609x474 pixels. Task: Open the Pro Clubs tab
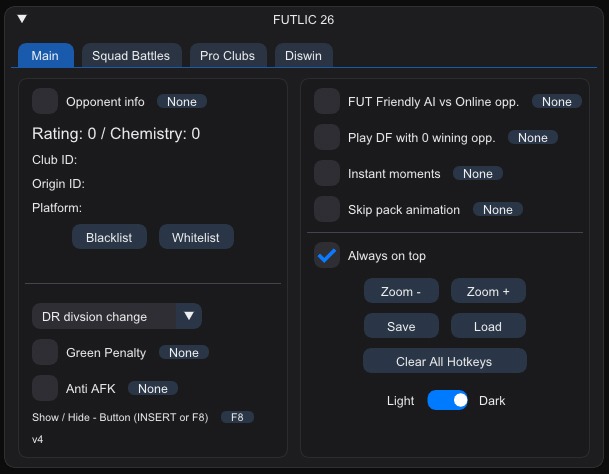point(227,56)
